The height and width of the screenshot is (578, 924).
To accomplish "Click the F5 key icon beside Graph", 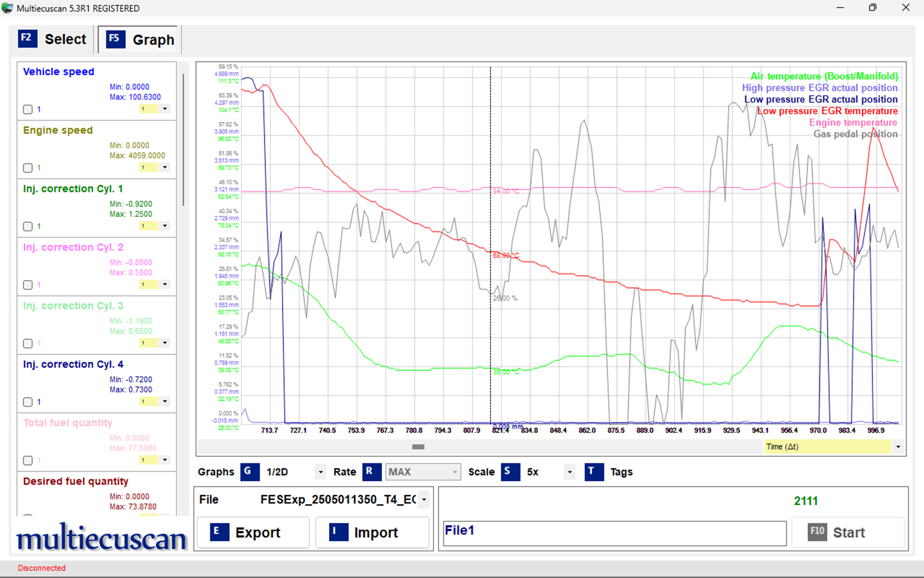I will (115, 39).
